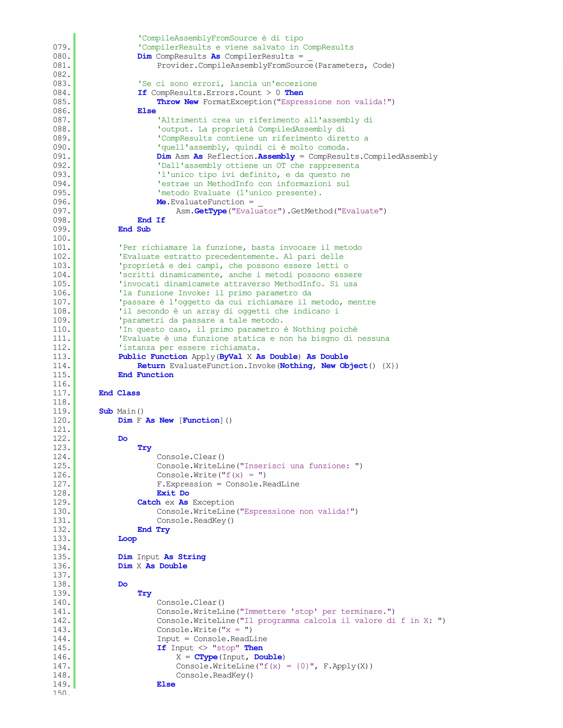The width and height of the screenshot is (563, 728).
Task: Click 'Return EvaluateFunction.Invoke' line
Action: coord(268,366)
